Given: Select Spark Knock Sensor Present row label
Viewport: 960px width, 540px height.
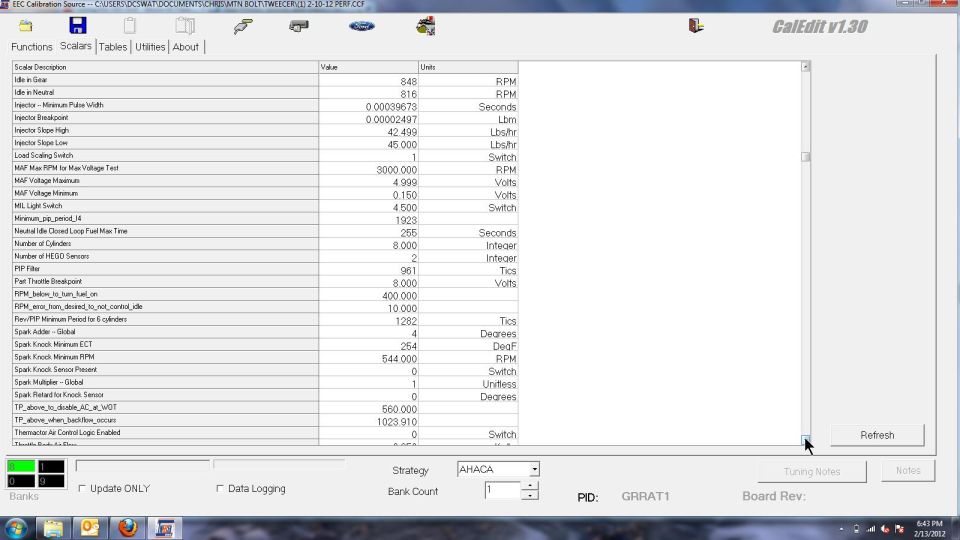Looking at the screenshot, I should click(x=165, y=370).
